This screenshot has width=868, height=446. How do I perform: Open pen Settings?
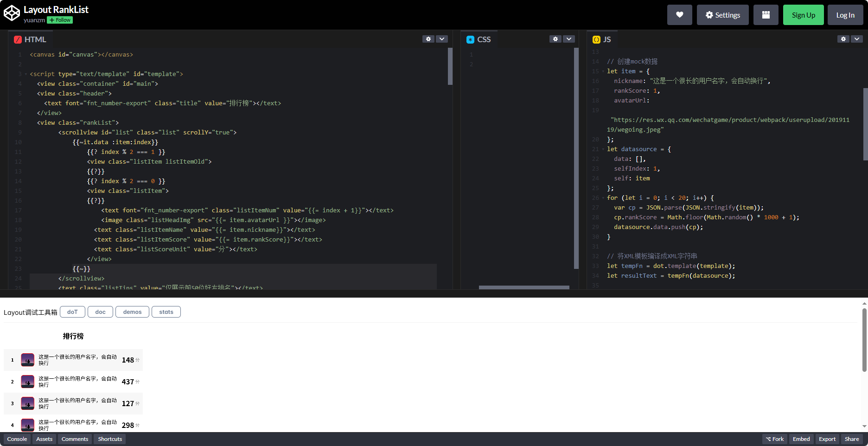pyautogui.click(x=722, y=15)
